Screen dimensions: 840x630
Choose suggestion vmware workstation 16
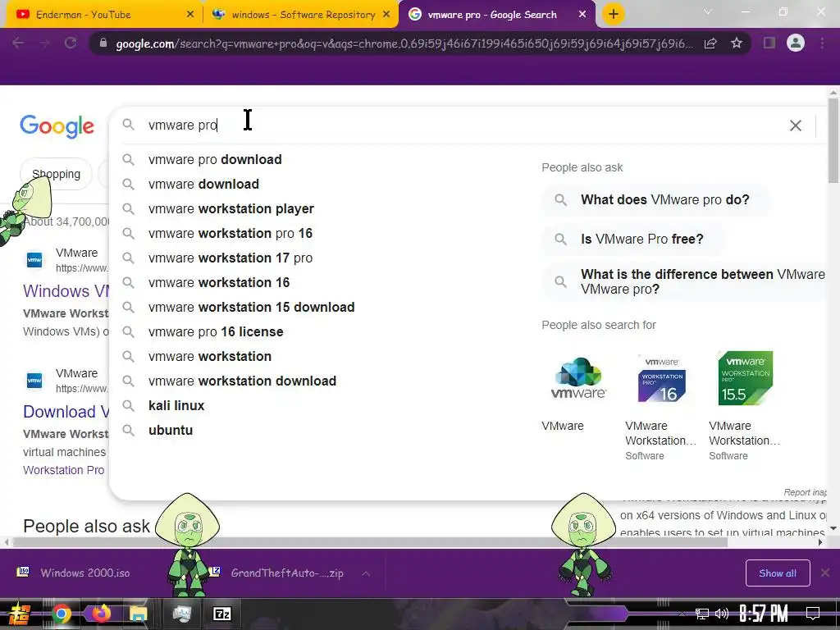click(x=218, y=283)
